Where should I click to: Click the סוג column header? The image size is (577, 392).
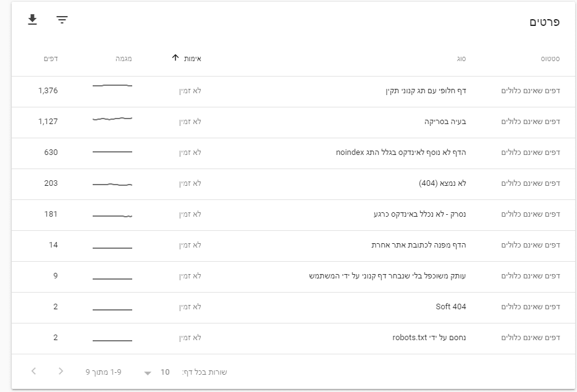pos(461,59)
